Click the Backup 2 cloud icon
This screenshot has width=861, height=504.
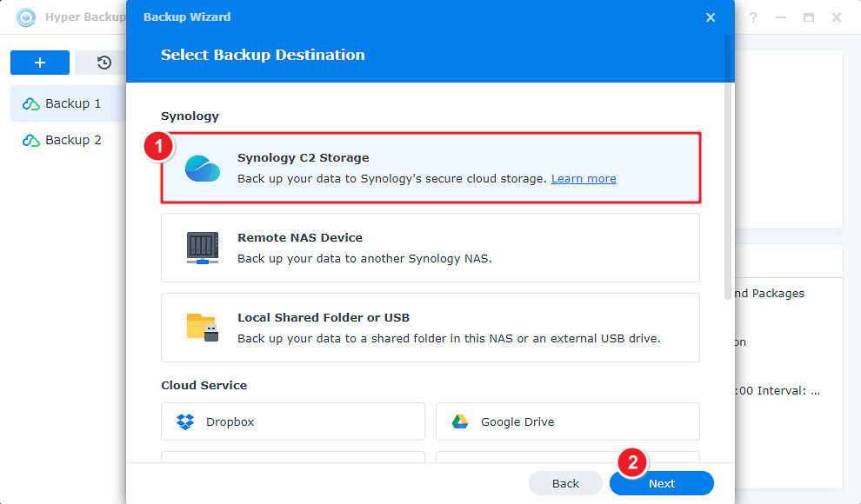pyautogui.click(x=30, y=141)
